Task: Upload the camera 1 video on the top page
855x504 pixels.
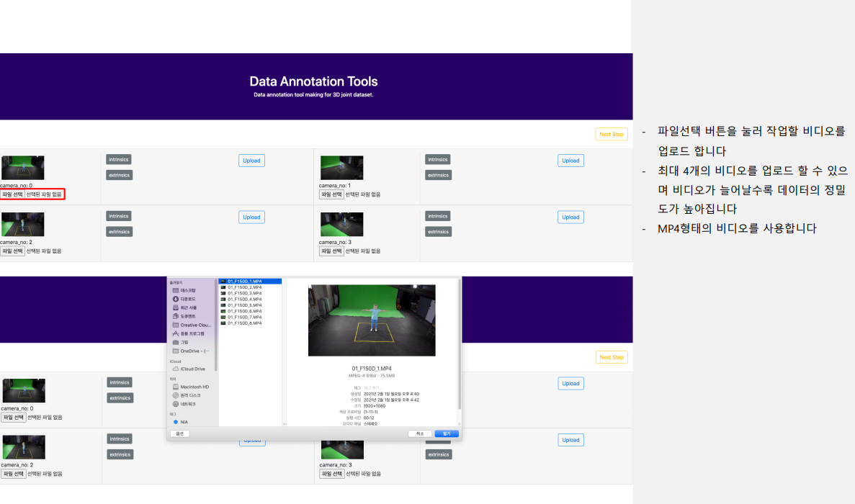Action: 570,161
